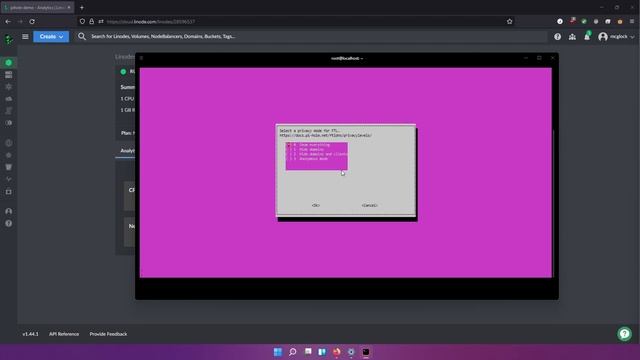The height and width of the screenshot is (360, 640).
Task: Open the terminal window's hamburger menu
Action: click(x=142, y=58)
